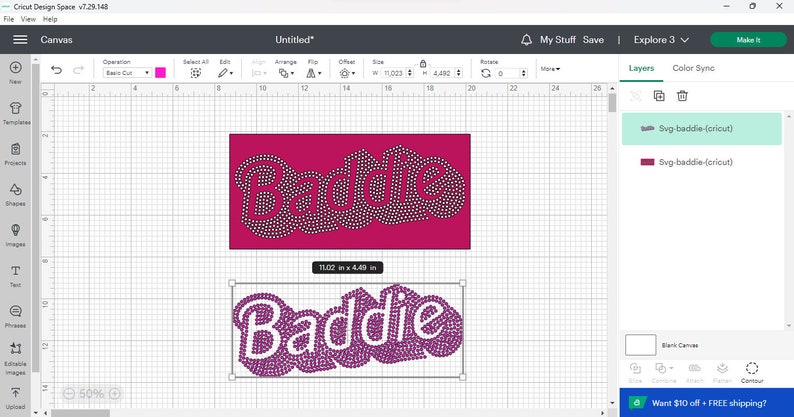Expand the Flip dropdown

tap(313, 73)
